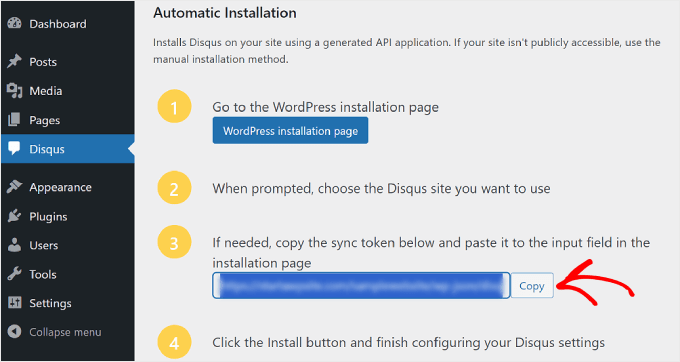Open Appearance in the sidebar

coord(68,187)
